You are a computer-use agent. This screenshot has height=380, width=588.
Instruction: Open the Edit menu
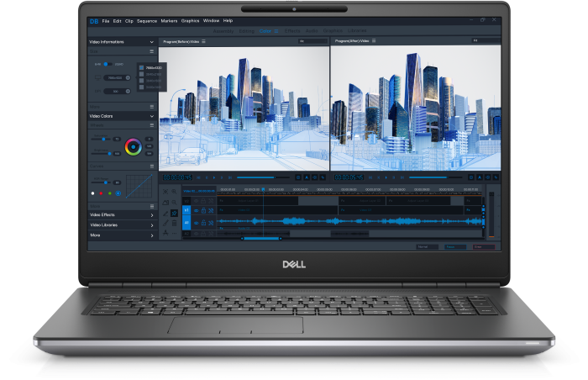click(x=118, y=21)
